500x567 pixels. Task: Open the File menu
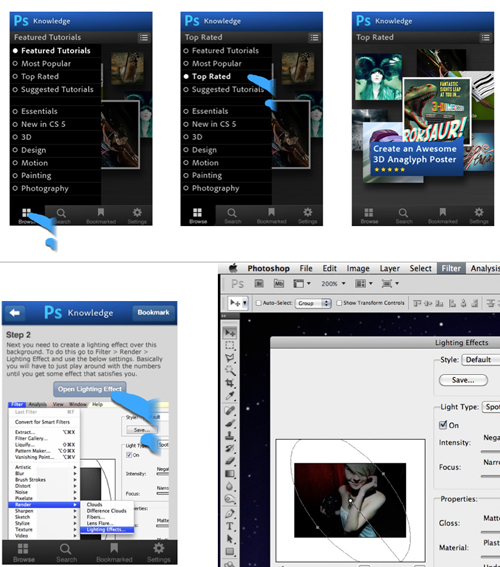coord(306,268)
